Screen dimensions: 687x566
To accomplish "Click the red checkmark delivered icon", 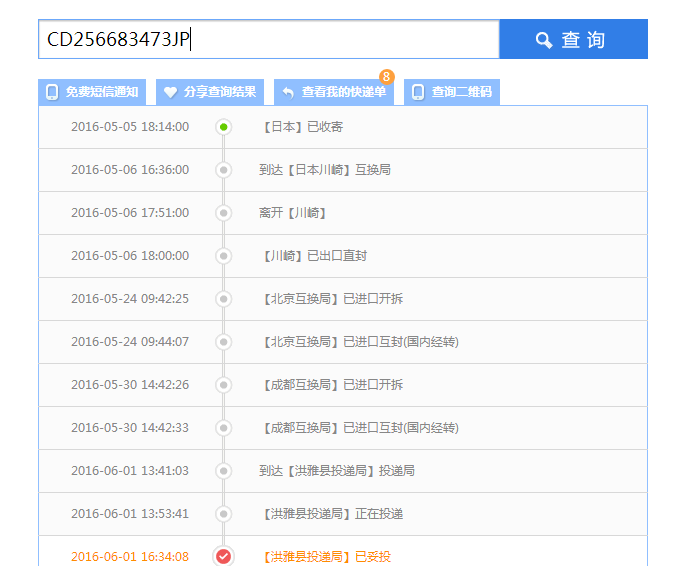I will click(x=223, y=556).
